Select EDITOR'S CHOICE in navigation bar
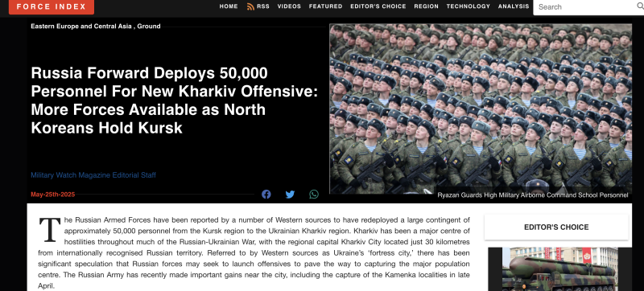Screen dimensions: 644x291 pos(378,6)
